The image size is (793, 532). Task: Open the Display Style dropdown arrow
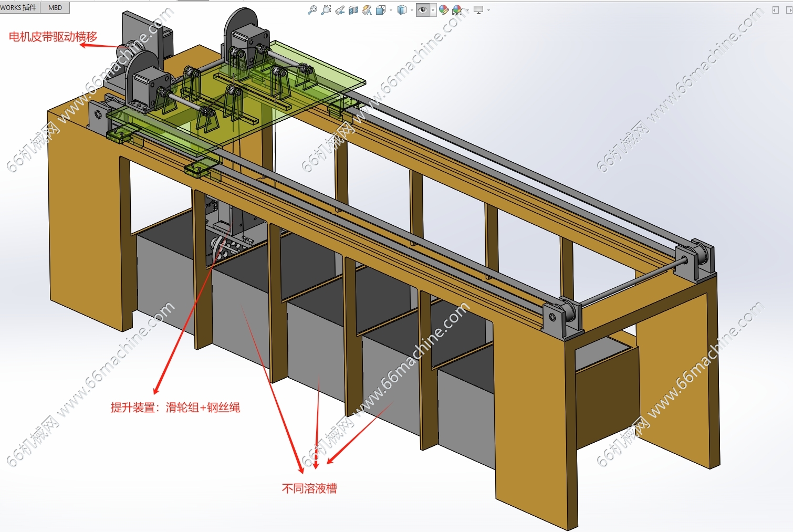coord(412,10)
